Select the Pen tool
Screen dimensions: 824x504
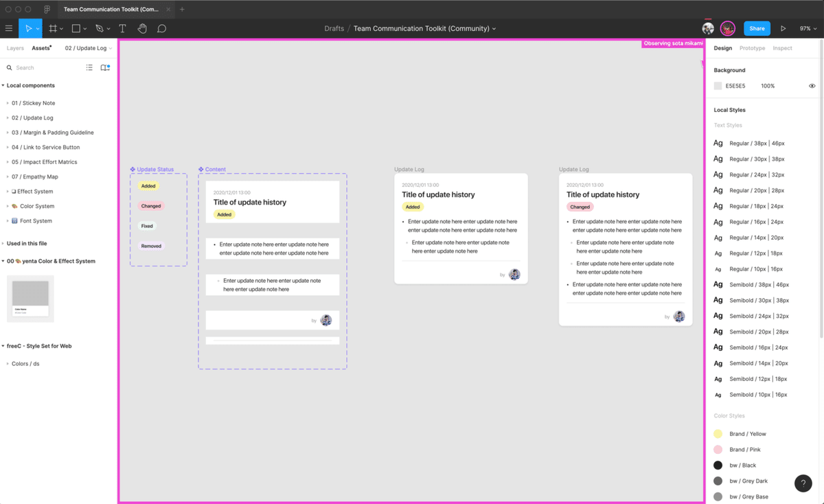[x=100, y=28]
